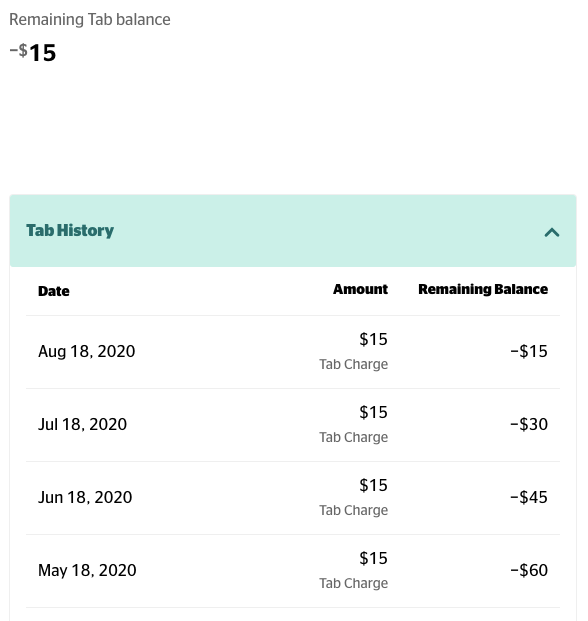Select the Aug 18, 2020 date row
Image resolution: width=588 pixels, height=621 pixels.
pyautogui.click(x=293, y=352)
